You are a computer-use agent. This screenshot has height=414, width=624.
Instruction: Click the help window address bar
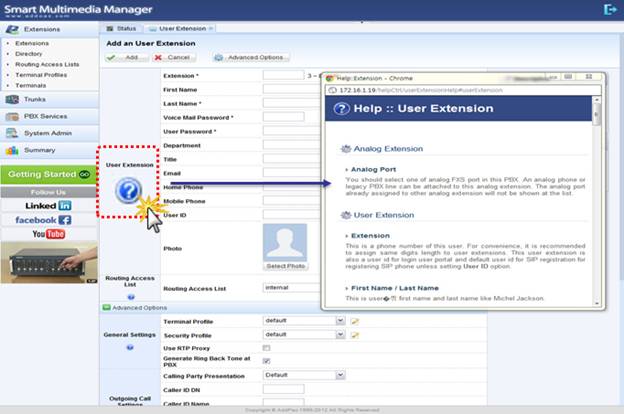point(462,90)
